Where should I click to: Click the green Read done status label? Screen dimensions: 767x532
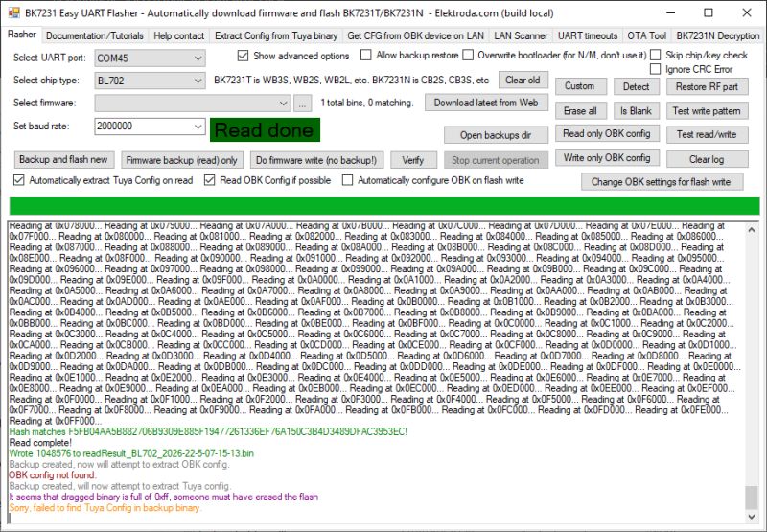coord(265,130)
